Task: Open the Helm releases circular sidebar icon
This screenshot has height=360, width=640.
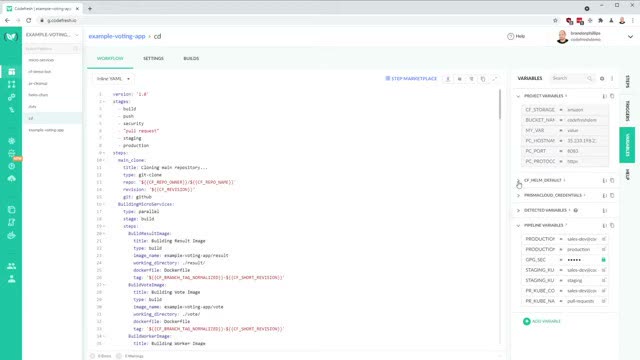Action: (11, 166)
